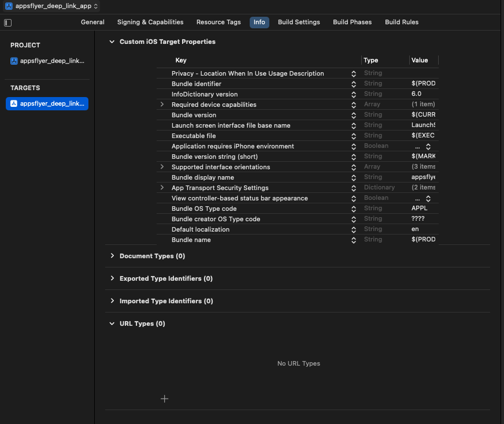Expand the Document Types (0) section
Screen dimensions: 504x424
tap(112, 256)
